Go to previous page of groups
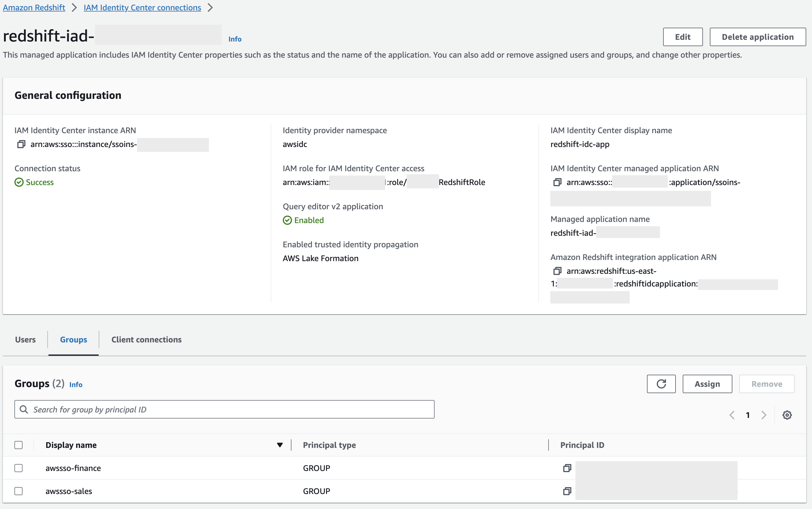Image resolution: width=812 pixels, height=509 pixels. (x=732, y=415)
